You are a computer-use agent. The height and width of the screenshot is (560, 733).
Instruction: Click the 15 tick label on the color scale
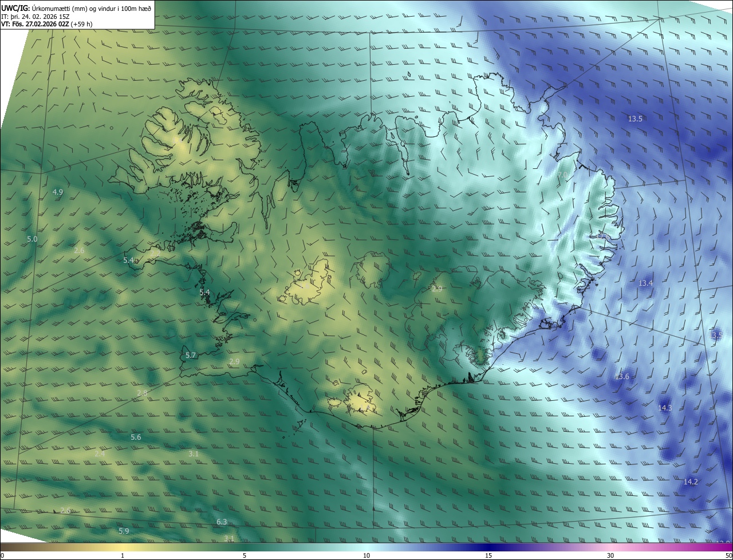tap(488, 555)
